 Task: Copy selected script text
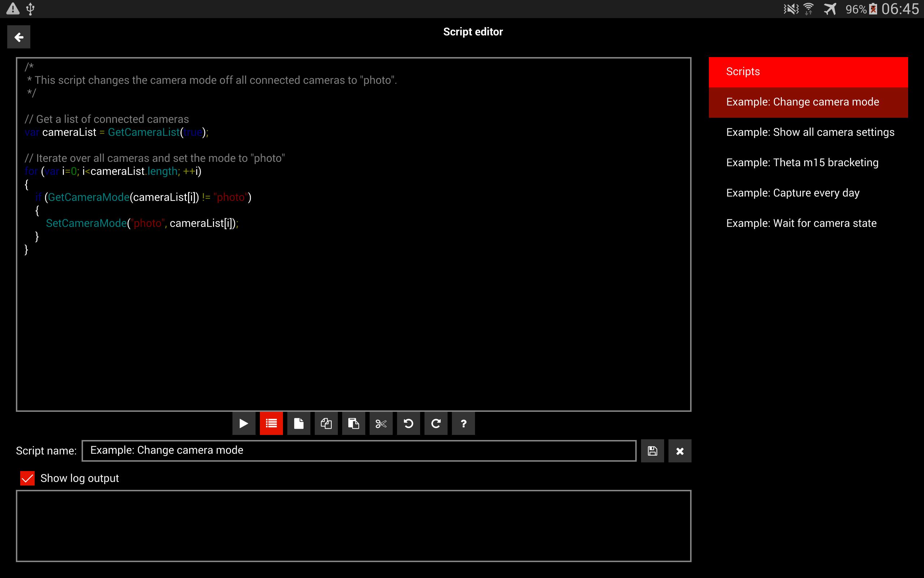(326, 423)
